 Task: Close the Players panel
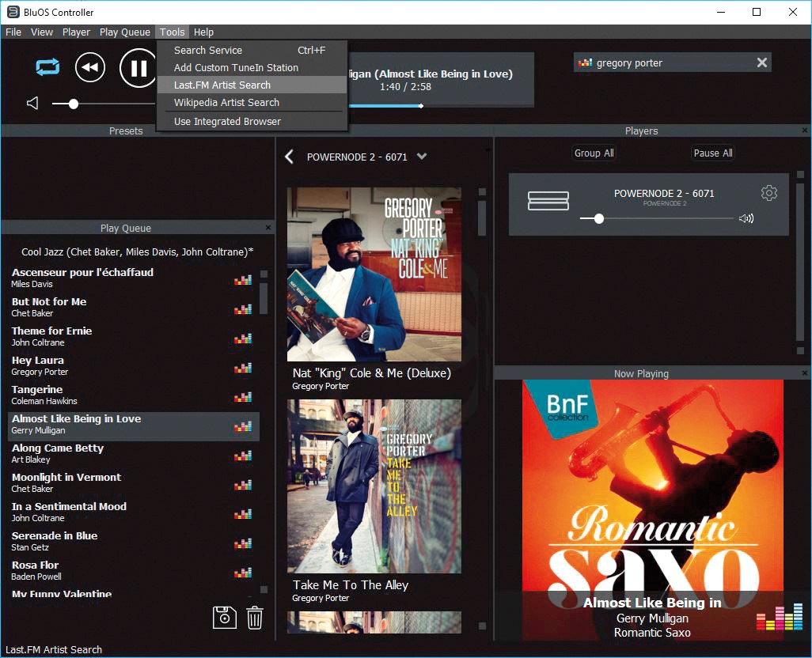click(x=804, y=130)
